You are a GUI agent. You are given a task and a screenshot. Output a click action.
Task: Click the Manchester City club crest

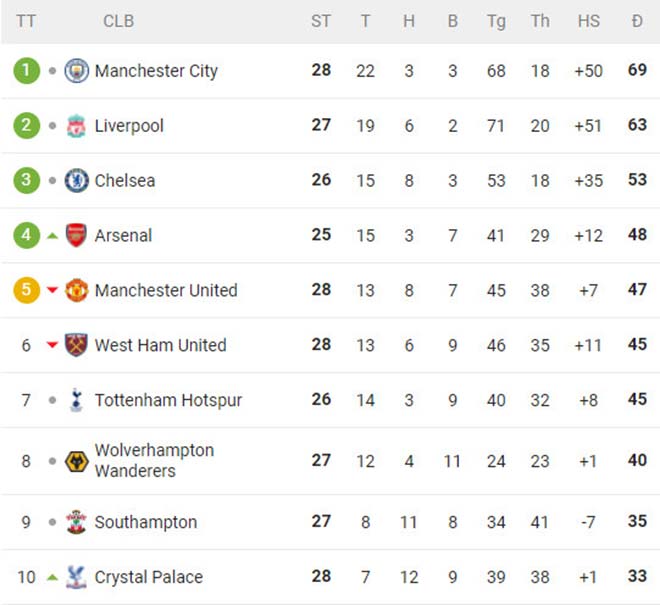tap(76, 71)
